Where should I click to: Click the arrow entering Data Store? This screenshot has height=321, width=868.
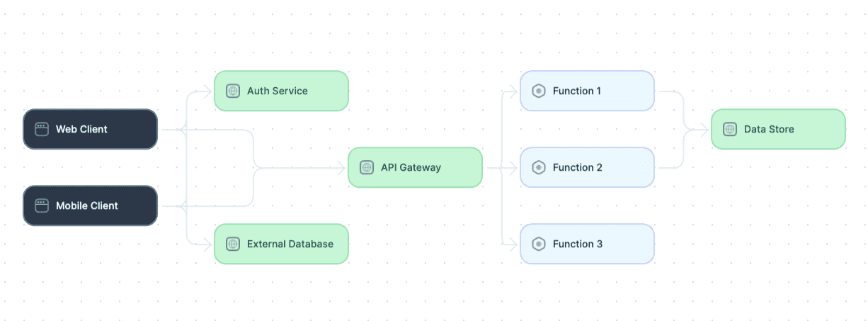click(x=705, y=129)
